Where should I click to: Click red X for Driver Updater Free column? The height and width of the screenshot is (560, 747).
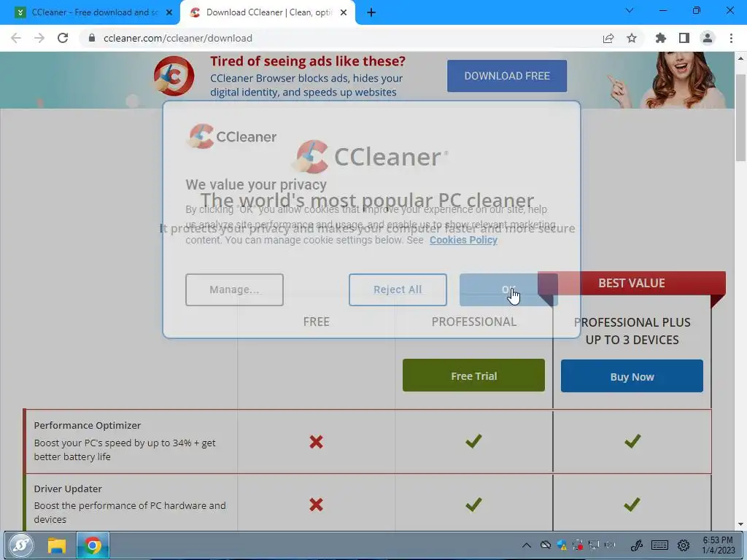(x=316, y=505)
